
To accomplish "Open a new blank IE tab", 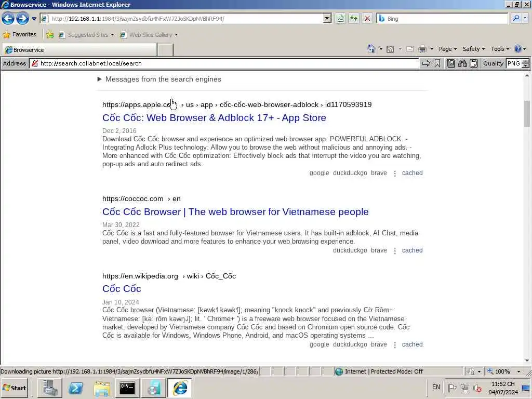I will (166, 50).
